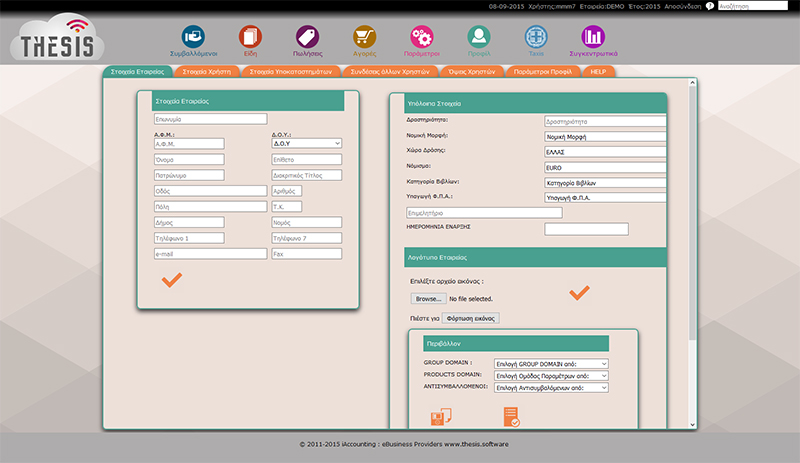
Task: Open the Συμβαλλόμενοι handshake icon
Action: (193, 37)
